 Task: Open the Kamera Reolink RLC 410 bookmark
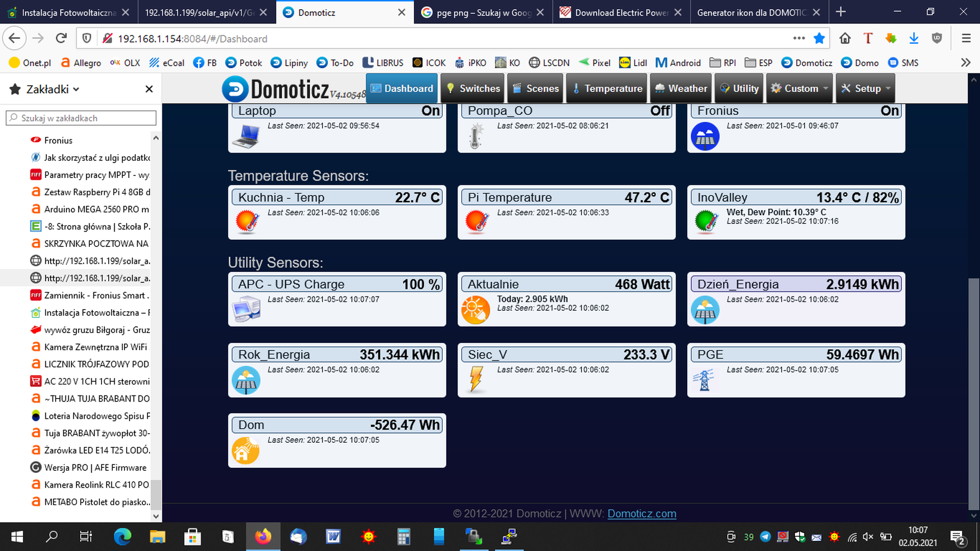pyautogui.click(x=90, y=485)
